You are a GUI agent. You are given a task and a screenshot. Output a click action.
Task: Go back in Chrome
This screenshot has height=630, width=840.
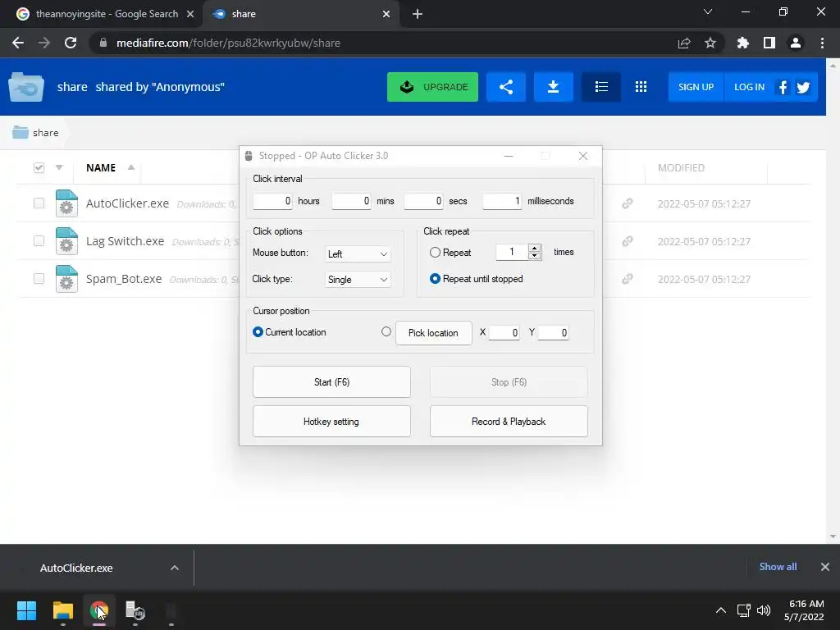(18, 43)
